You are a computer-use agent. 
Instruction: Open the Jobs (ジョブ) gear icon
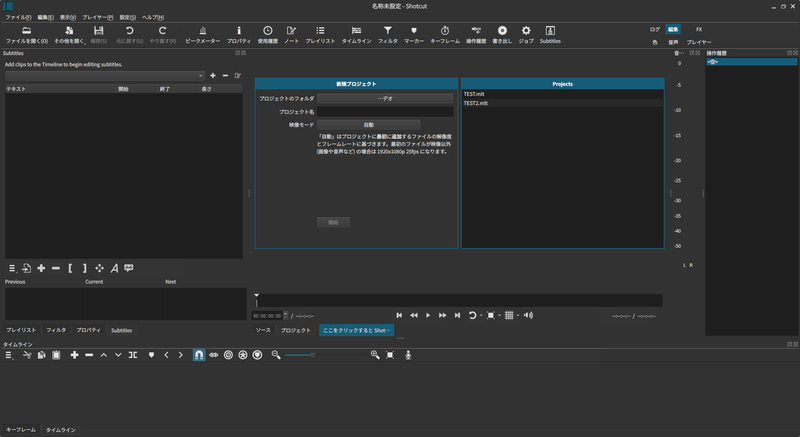coord(526,31)
